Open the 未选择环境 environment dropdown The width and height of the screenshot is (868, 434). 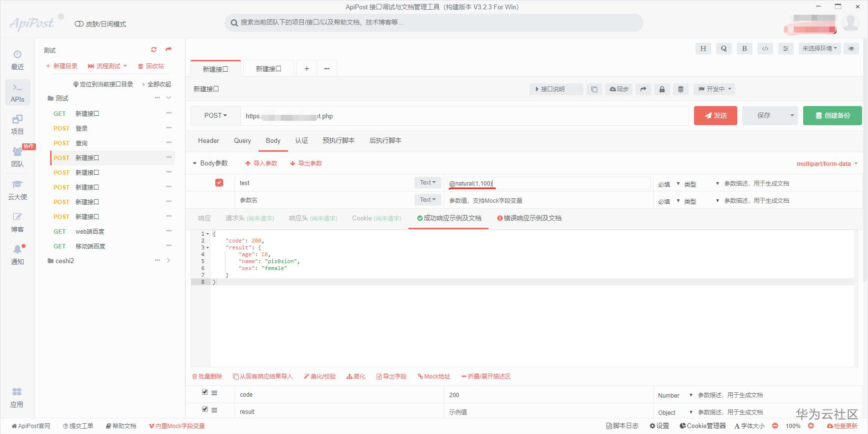click(x=819, y=49)
